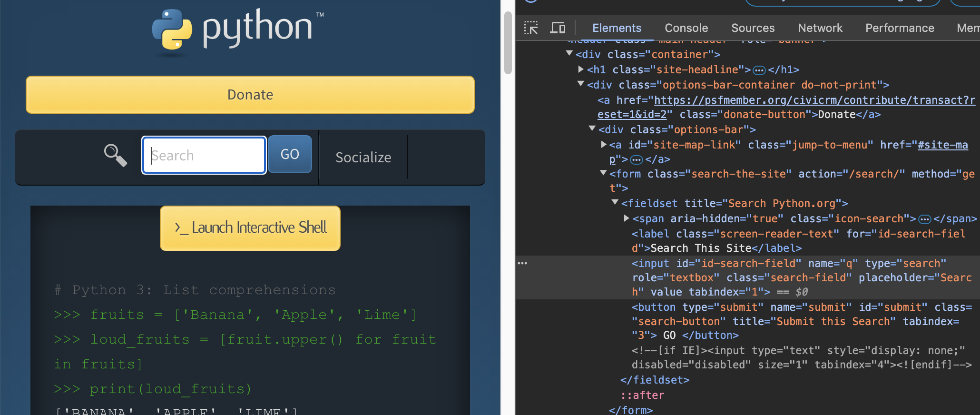Open the Console tab
The width and height of the screenshot is (980, 415).
pyautogui.click(x=686, y=28)
